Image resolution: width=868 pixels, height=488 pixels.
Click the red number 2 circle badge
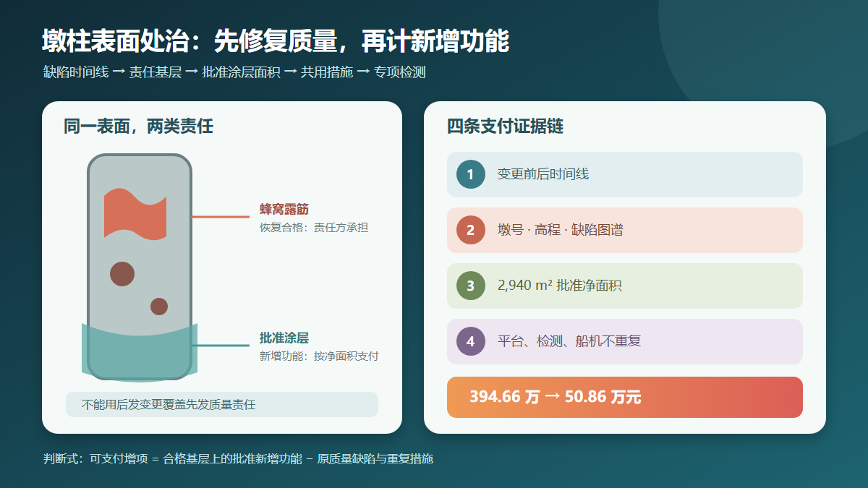470,230
